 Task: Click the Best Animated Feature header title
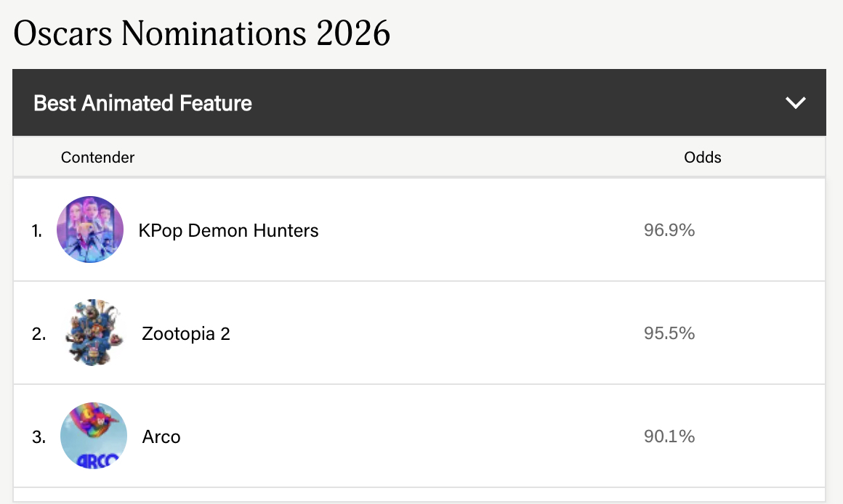click(x=142, y=103)
